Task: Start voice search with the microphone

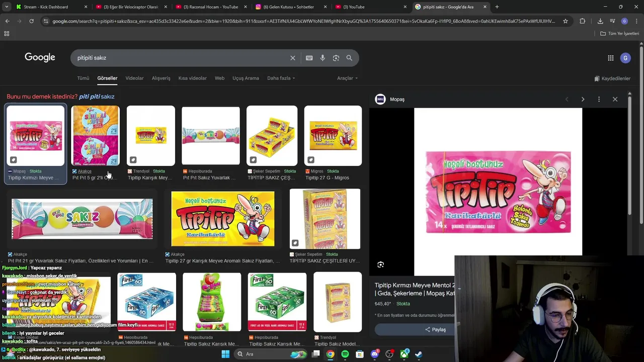Action: (x=323, y=58)
